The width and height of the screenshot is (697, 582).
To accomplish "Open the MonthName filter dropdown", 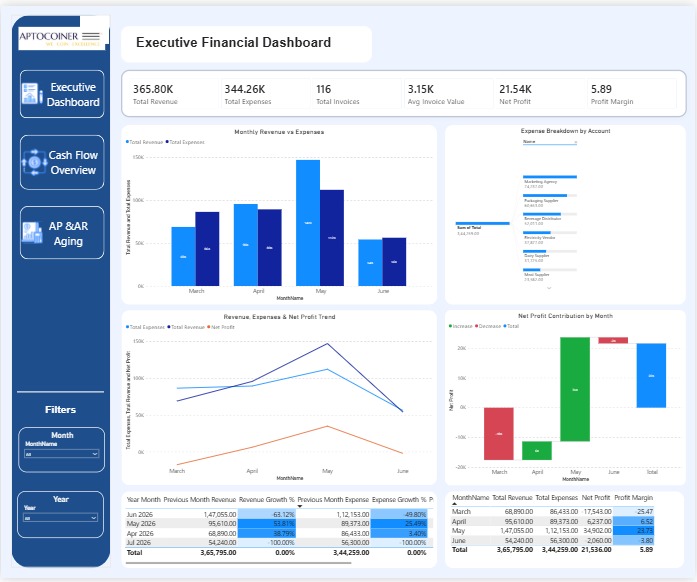I will 61,454.
